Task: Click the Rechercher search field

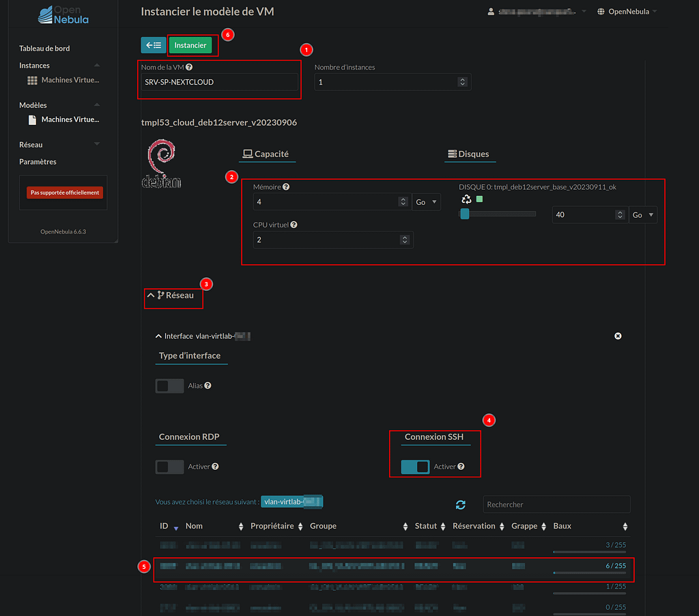Action: (x=556, y=505)
